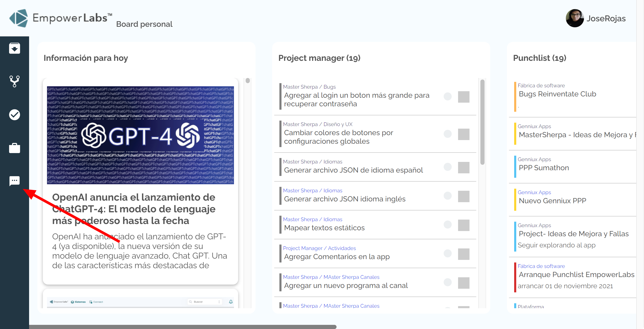Open the branch/fork icon in the sidebar
This screenshot has width=644, height=329.
[15, 81]
